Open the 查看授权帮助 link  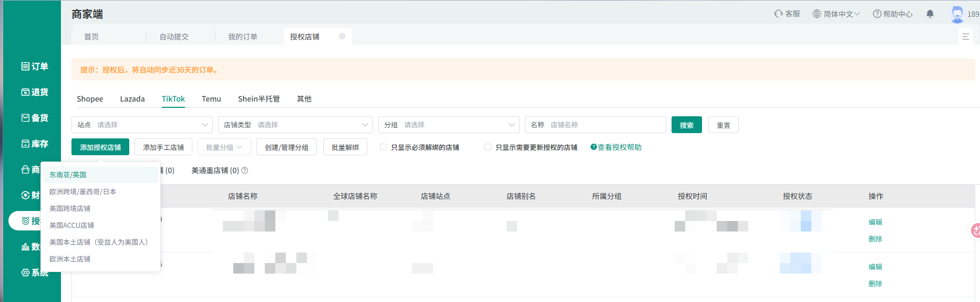616,147
